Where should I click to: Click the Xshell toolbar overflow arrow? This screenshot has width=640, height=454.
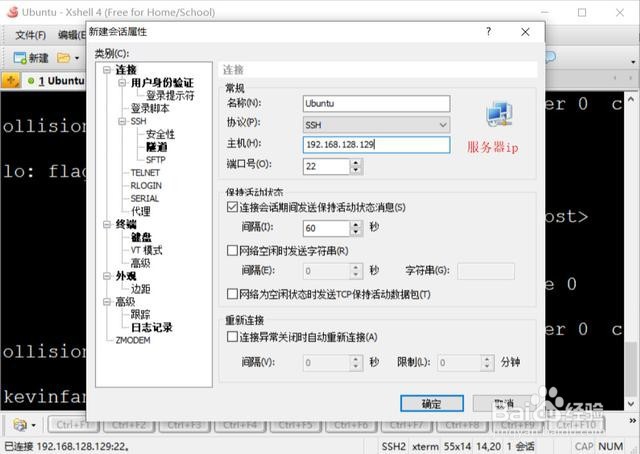pyautogui.click(x=633, y=62)
